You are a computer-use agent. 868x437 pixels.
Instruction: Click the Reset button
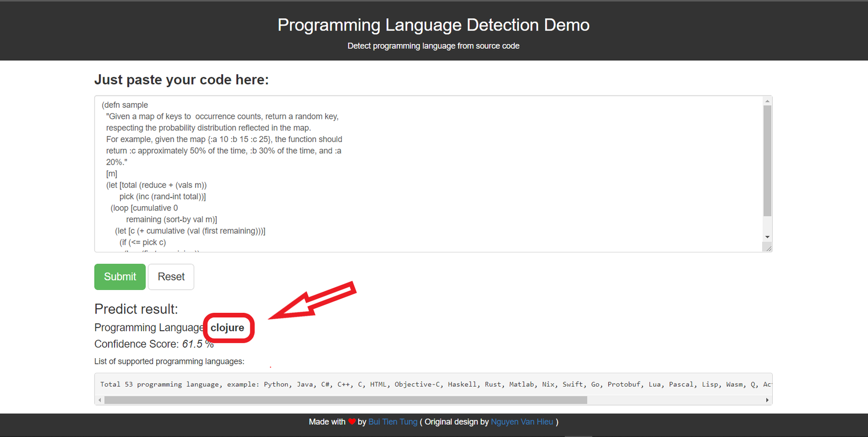171,277
